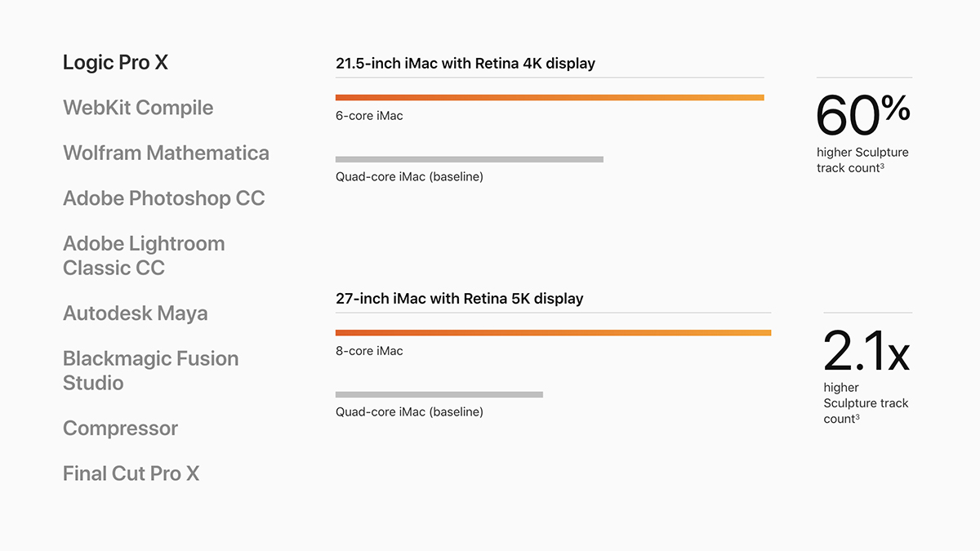Image resolution: width=980 pixels, height=551 pixels.
Task: Open the Wolfram Mathematica benchmark
Action: pyautogui.click(x=166, y=153)
